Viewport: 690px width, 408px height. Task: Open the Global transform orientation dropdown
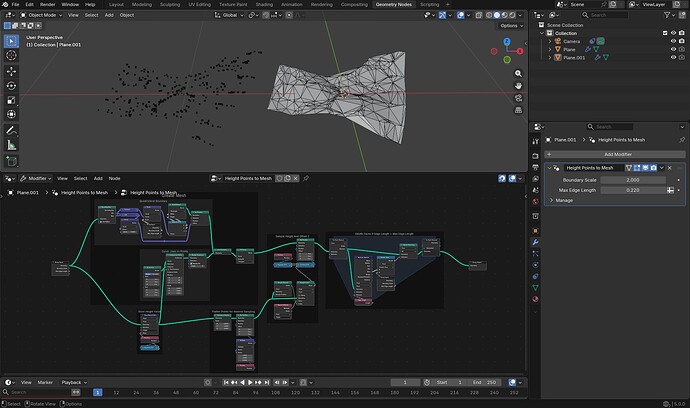(229, 15)
